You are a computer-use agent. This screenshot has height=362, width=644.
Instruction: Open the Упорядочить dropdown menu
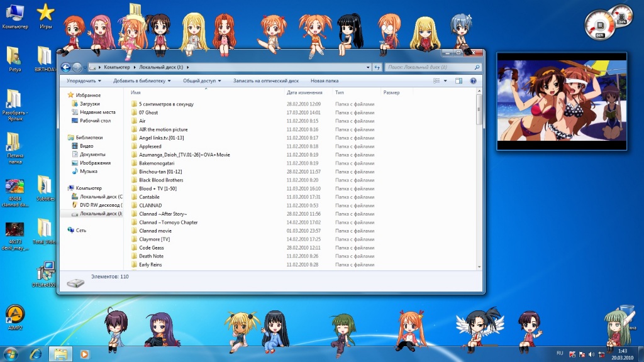[84, 81]
